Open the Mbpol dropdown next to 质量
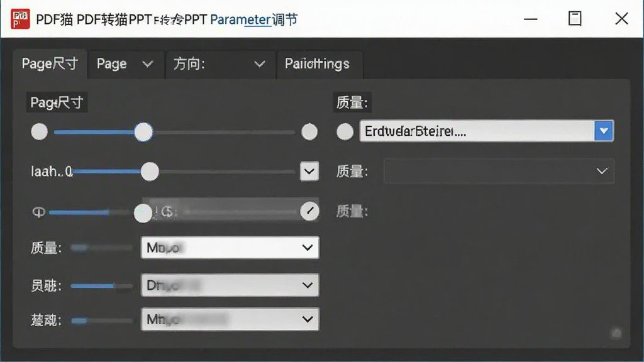 pos(230,248)
